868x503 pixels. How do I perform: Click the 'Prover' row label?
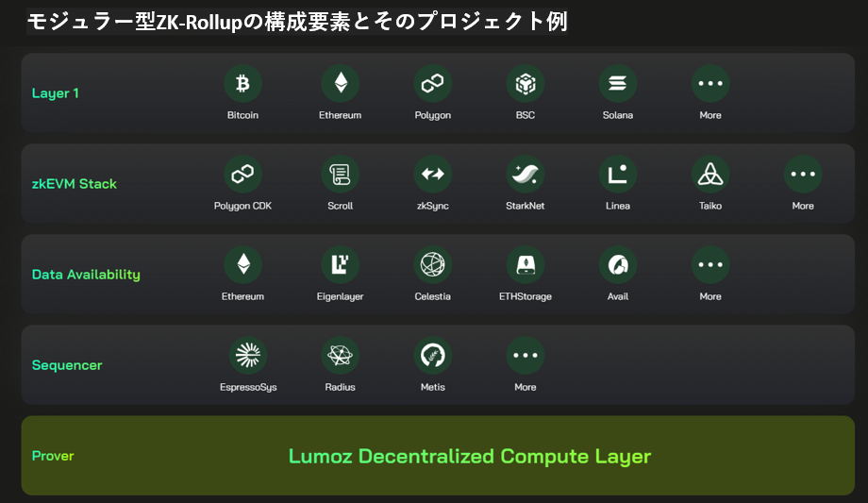click(53, 456)
